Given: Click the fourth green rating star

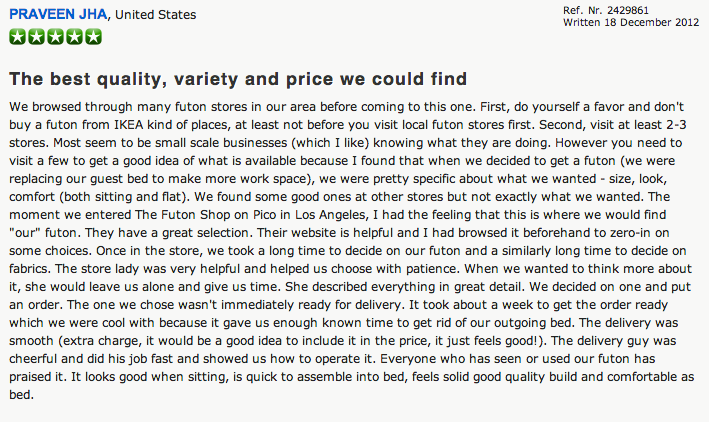Looking at the screenshot, I should (x=75, y=37).
